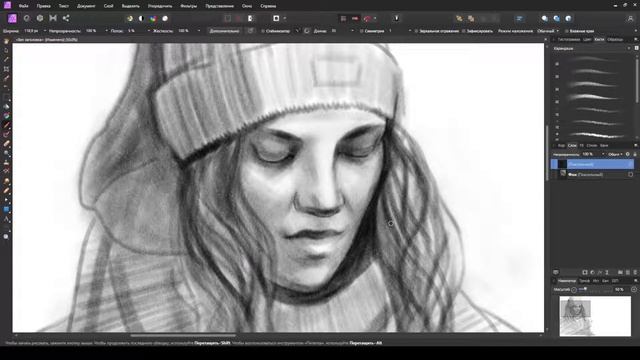Viewport: 640px width, 360px height.
Task: Select the Clone Brush tool
Action: tap(6, 162)
